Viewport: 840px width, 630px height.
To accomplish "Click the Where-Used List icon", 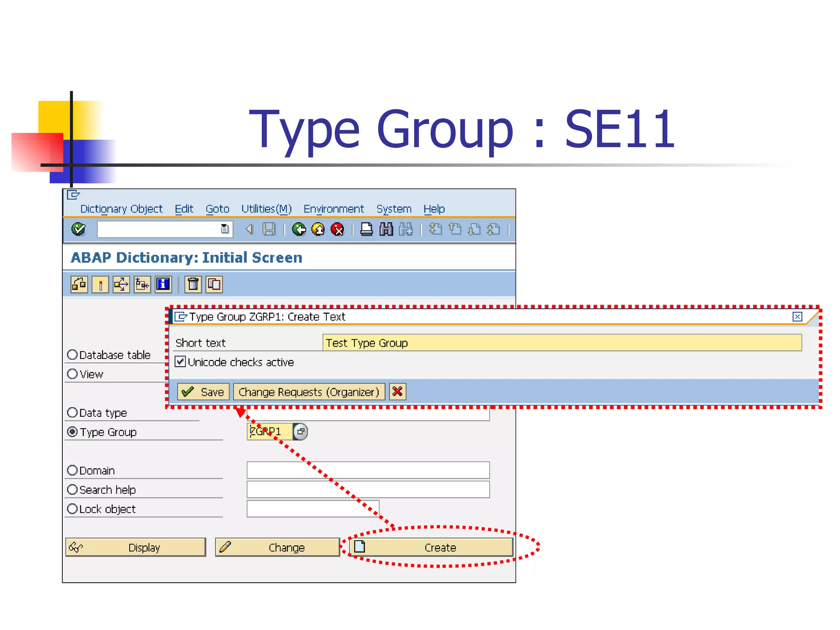I will [121, 284].
